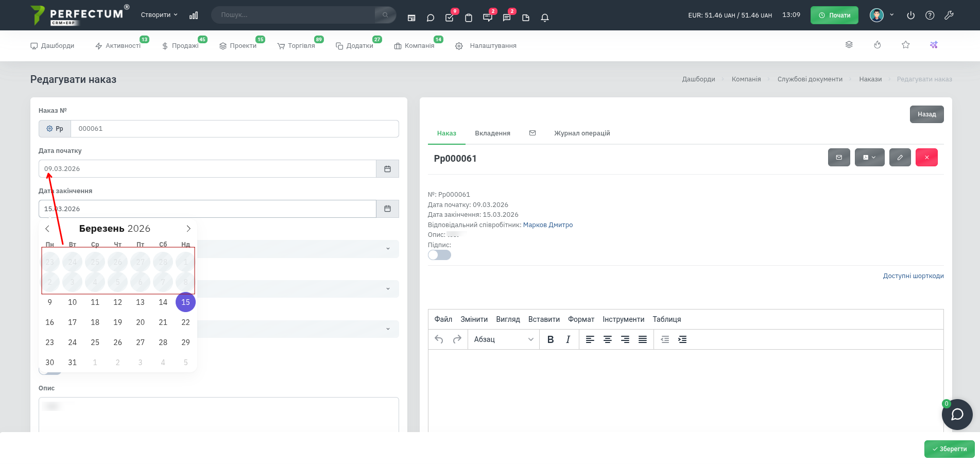Open the Абзац paragraph style dropdown
Viewport: 980px width, 464px height.
(x=503, y=339)
